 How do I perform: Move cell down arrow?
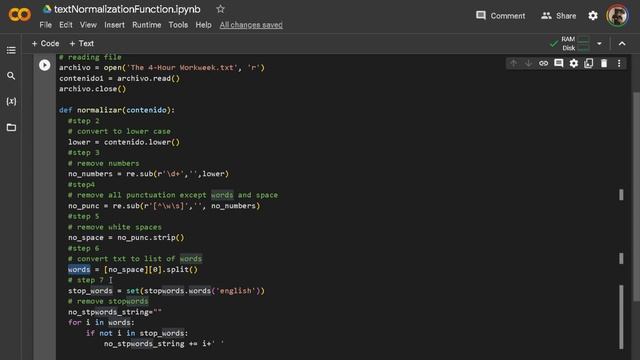(528, 63)
